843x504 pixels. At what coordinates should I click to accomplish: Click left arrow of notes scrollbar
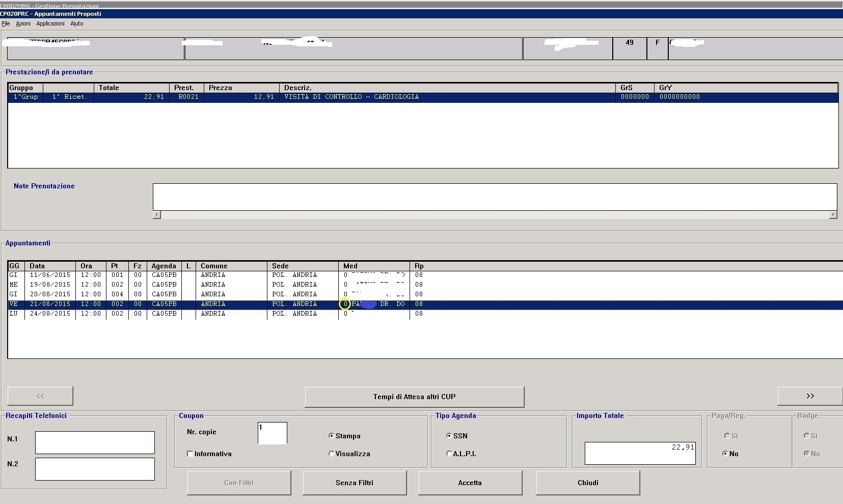click(x=157, y=215)
